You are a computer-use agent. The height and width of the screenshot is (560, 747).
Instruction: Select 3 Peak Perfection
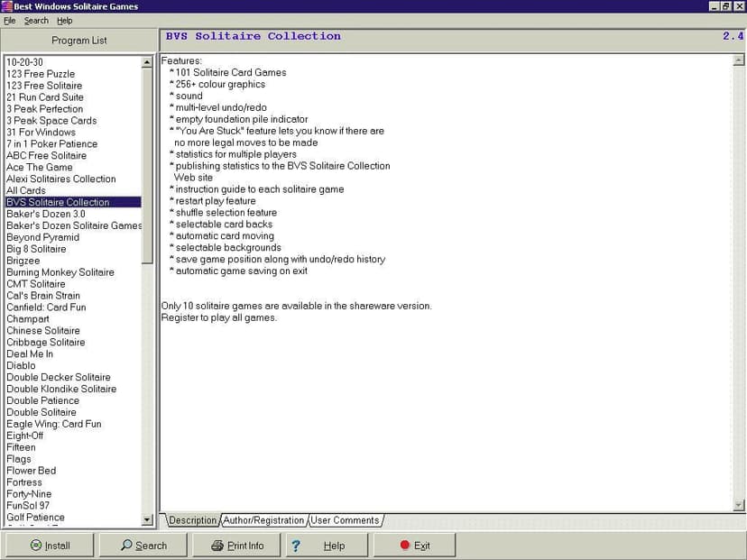tap(73, 108)
